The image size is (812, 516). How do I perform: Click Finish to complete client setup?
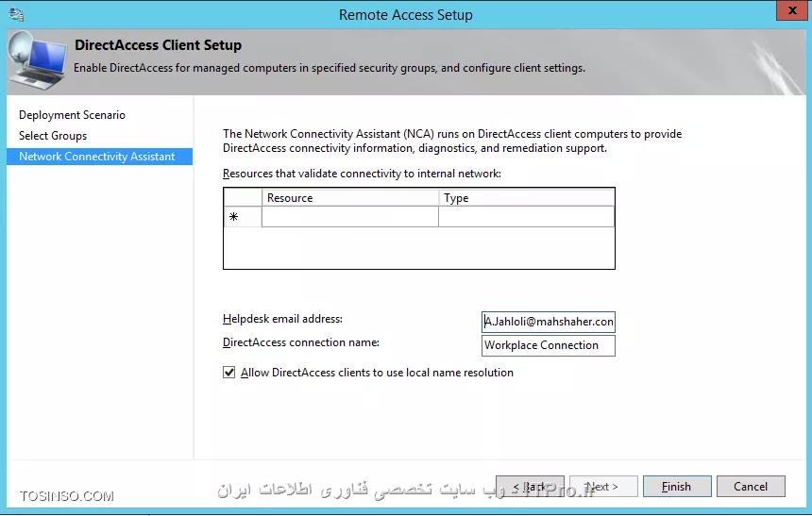point(677,487)
